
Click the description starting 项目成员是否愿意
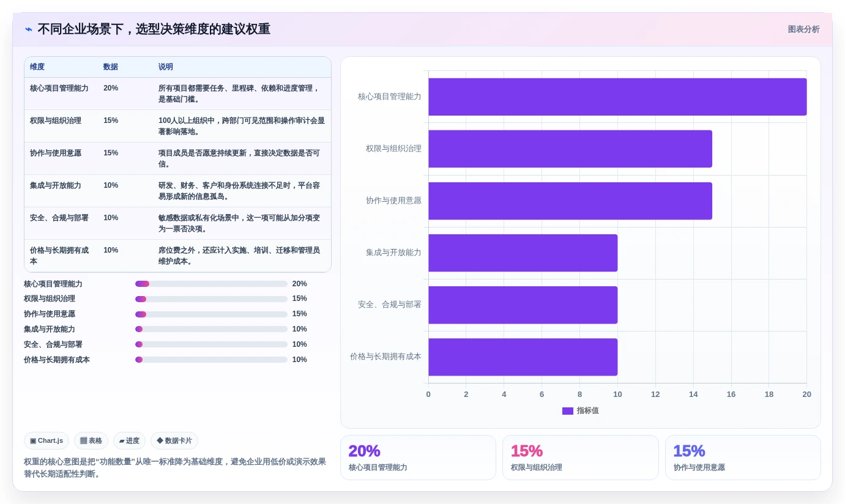[239, 158]
